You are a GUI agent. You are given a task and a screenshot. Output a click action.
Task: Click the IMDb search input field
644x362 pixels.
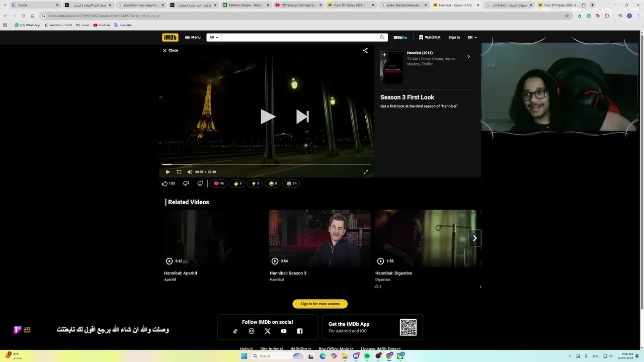pos(299,37)
